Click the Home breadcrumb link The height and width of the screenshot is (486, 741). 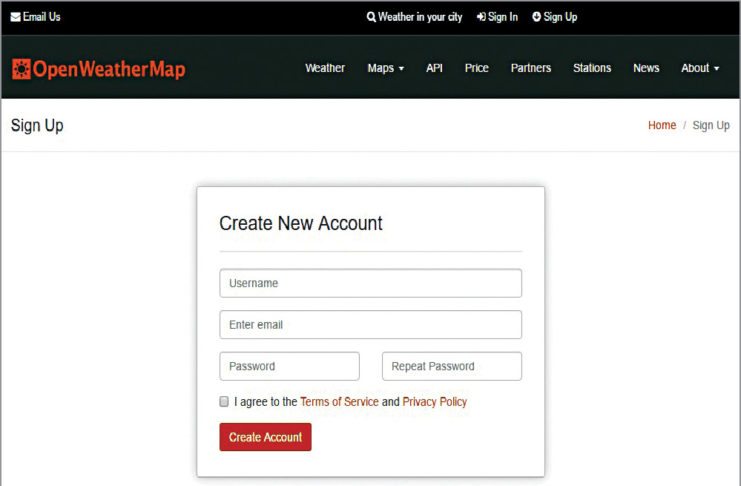click(662, 125)
